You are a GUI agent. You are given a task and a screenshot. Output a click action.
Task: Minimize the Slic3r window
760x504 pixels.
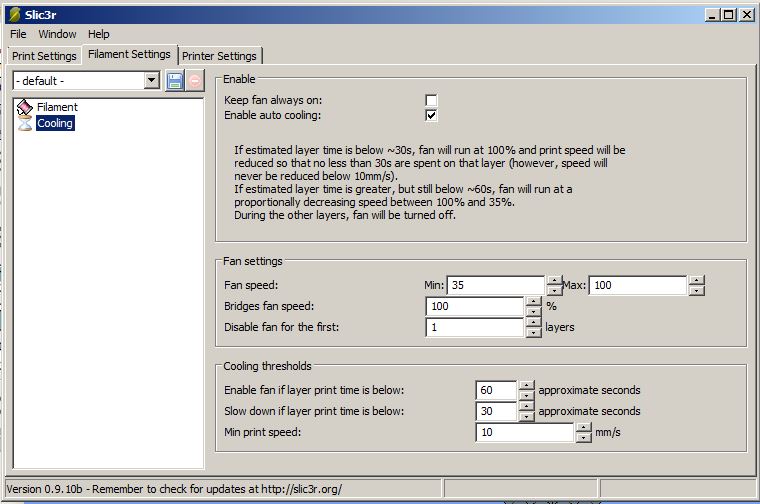712,15
